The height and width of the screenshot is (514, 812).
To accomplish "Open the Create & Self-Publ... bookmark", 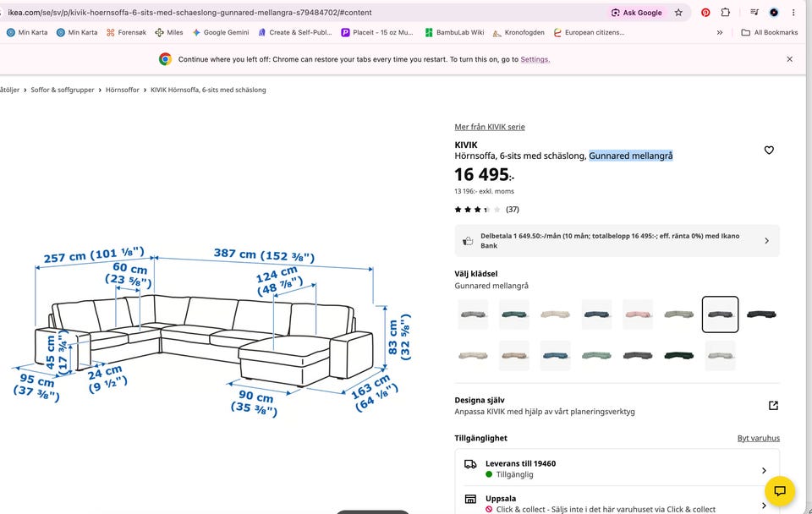I will [x=294, y=32].
